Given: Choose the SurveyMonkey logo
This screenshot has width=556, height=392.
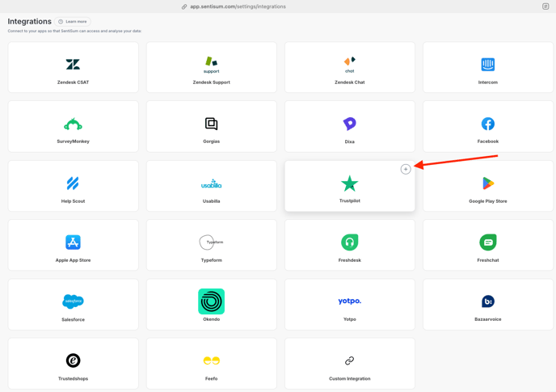Looking at the screenshot, I should point(73,124).
